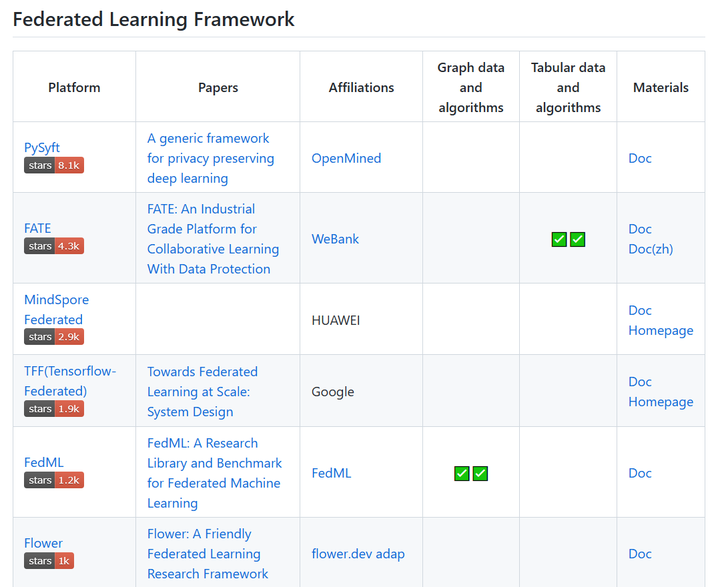Click the 'Platform' column header
Viewport: 720px width, 587px height.
pyautogui.click(x=74, y=88)
